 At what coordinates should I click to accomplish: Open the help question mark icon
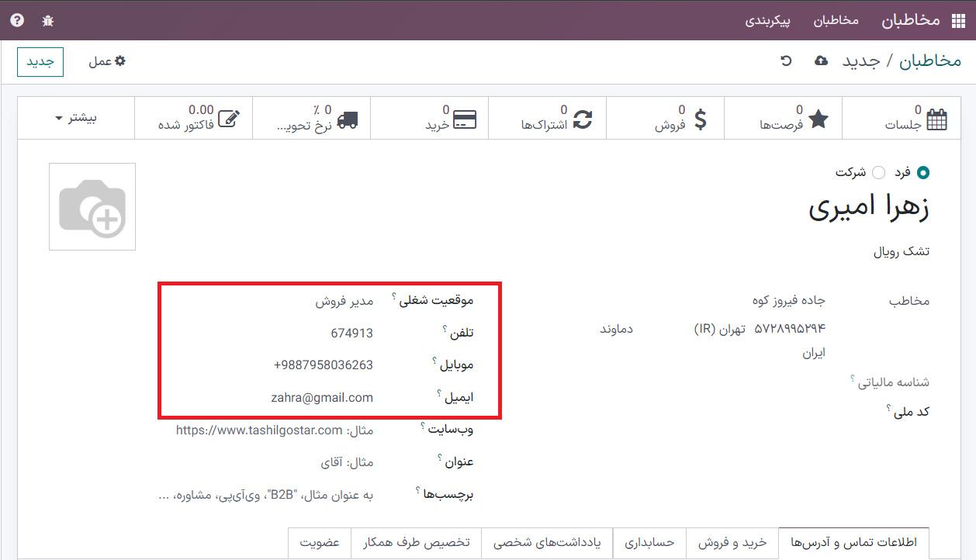tap(17, 20)
